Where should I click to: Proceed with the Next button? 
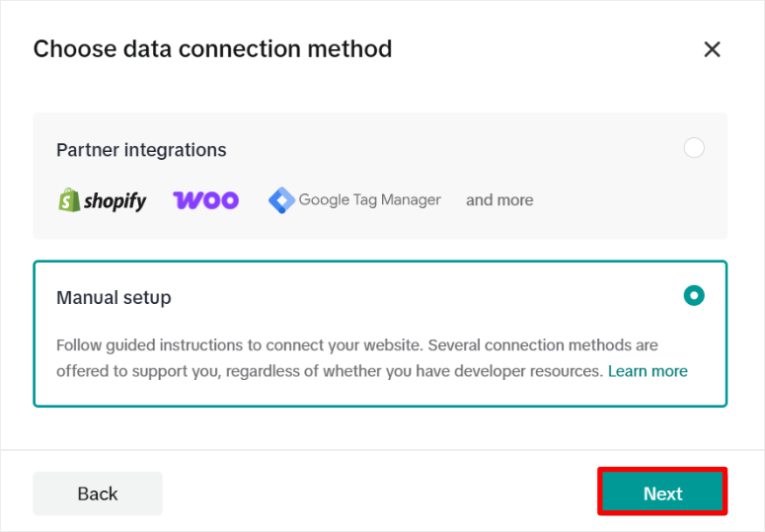click(x=662, y=493)
